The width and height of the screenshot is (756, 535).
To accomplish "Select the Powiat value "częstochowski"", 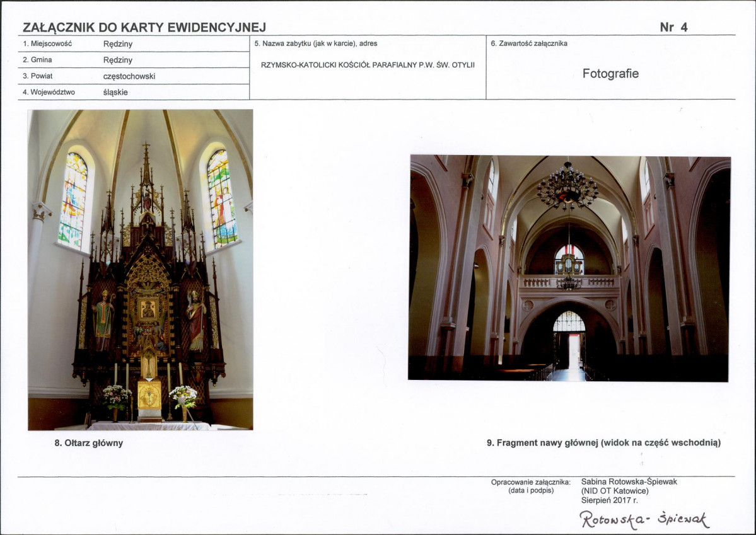I will pyautogui.click(x=129, y=77).
